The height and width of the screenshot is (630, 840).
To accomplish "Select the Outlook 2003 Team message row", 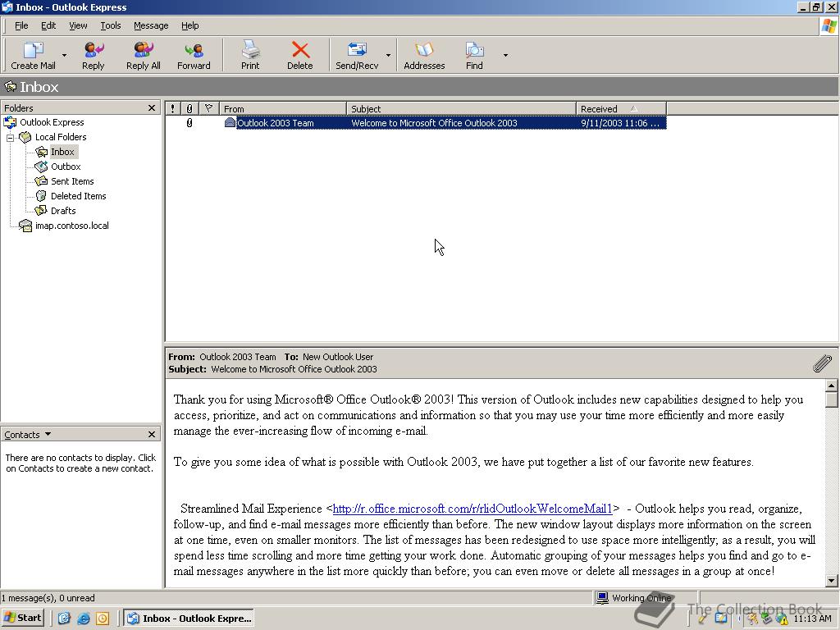I will coord(416,123).
